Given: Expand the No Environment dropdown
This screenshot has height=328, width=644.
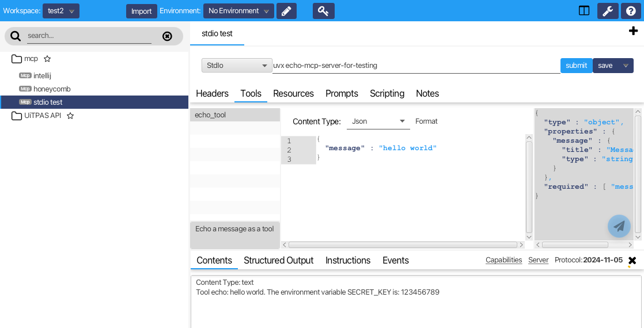Looking at the screenshot, I should click(238, 11).
